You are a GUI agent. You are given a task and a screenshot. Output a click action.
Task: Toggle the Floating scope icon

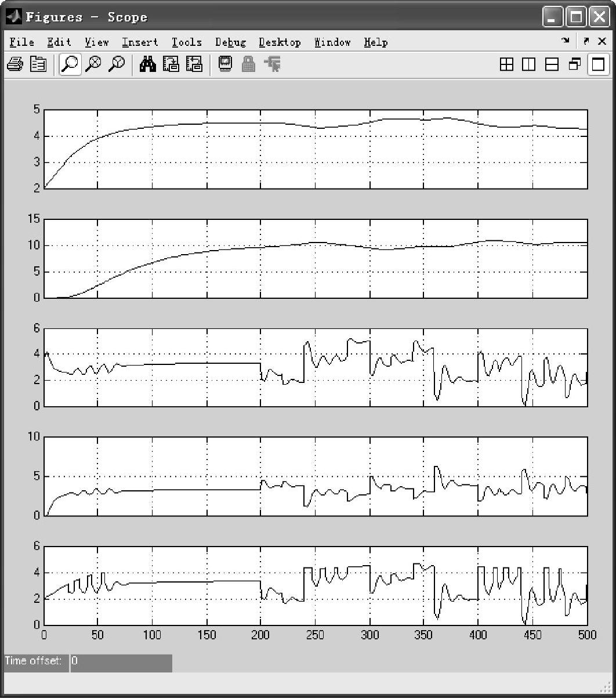(x=225, y=64)
